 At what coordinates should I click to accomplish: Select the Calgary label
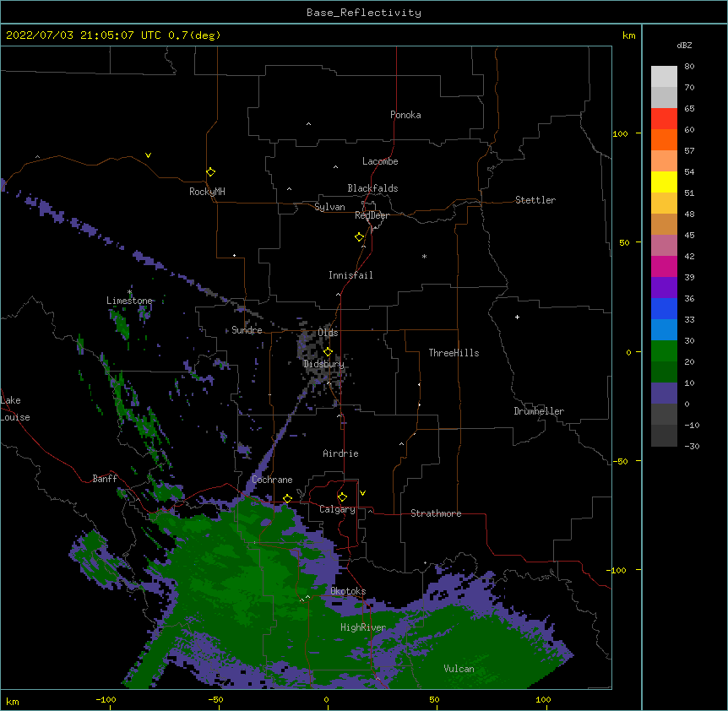click(x=337, y=509)
